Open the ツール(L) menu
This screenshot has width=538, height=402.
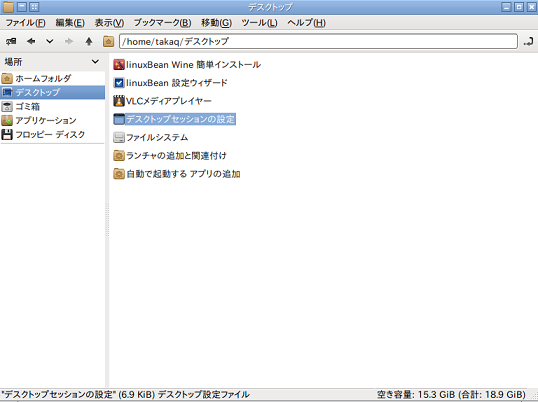click(259, 23)
